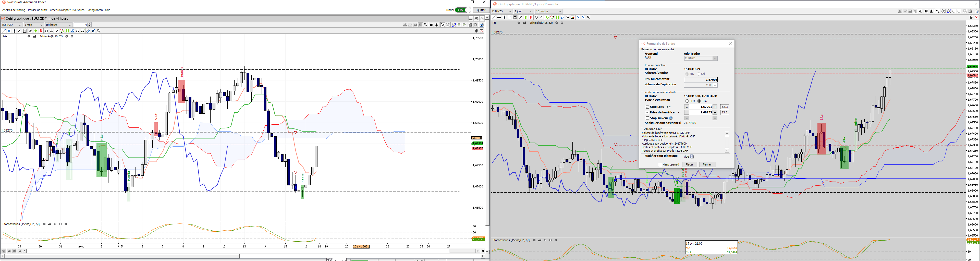Select the circle drawing tool in left chart
Image resolution: width=980 pixels, height=261 pixels.
point(46,31)
